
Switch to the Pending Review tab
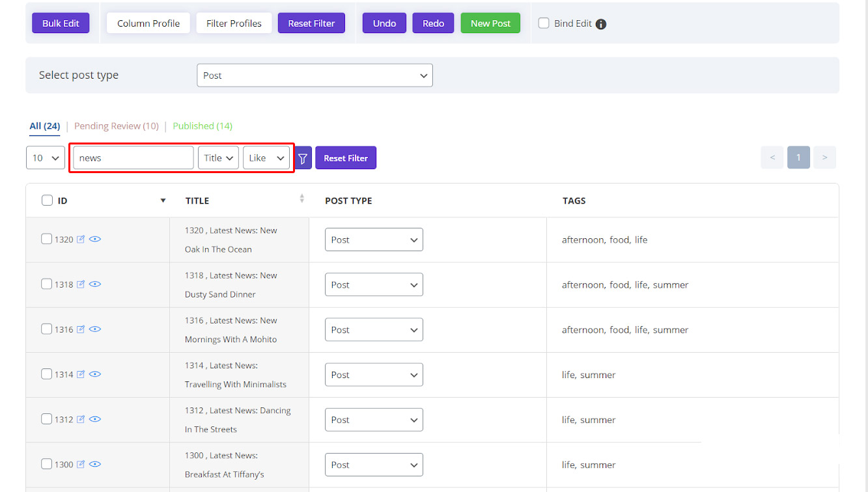click(116, 126)
